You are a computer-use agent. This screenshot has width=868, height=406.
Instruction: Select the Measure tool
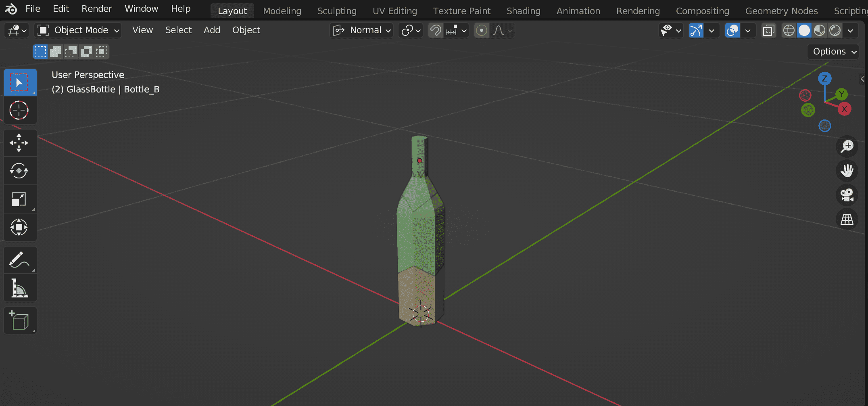tap(20, 288)
